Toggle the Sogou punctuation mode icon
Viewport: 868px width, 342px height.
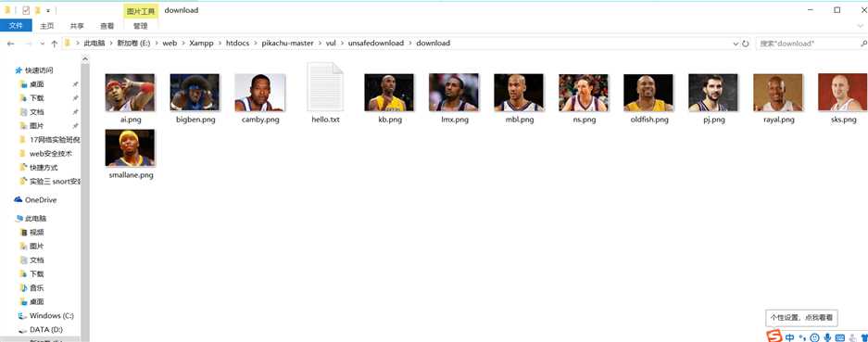802,337
